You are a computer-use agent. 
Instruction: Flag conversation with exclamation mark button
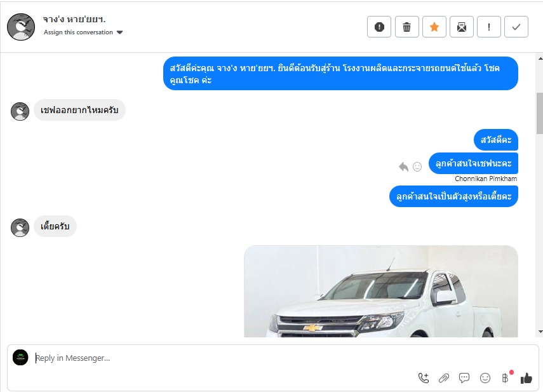coord(489,27)
